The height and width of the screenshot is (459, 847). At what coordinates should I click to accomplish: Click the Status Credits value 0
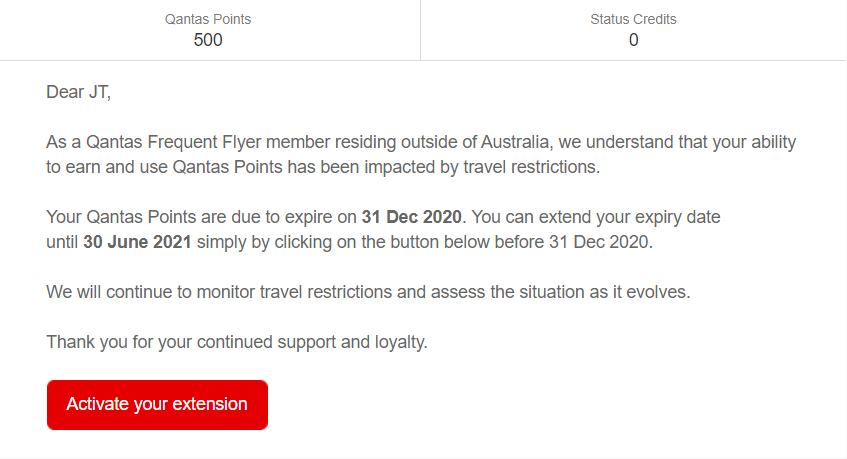tap(634, 40)
